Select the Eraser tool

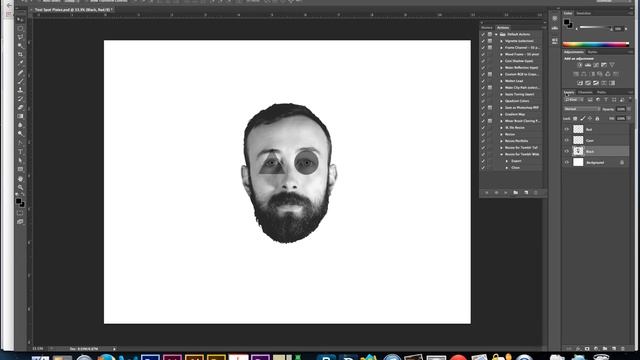tap(20, 107)
